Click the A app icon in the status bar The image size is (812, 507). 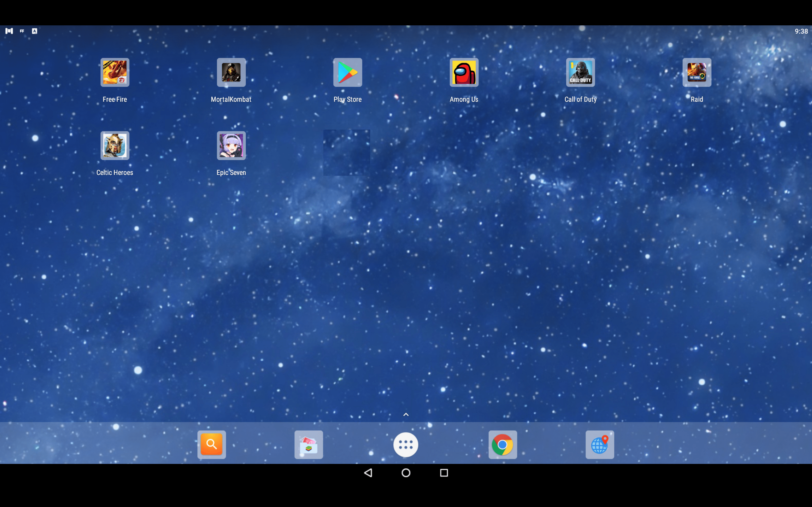(35, 31)
